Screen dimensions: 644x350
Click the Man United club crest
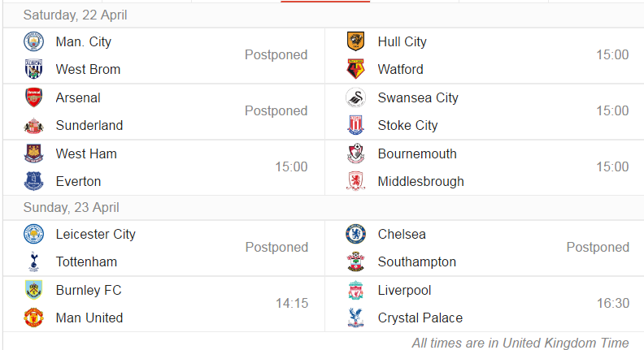(x=33, y=318)
